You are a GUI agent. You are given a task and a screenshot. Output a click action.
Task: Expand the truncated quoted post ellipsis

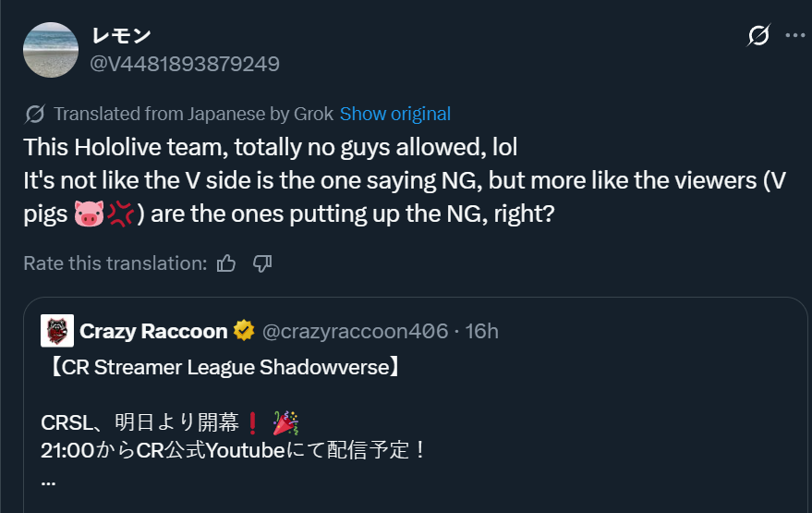click(x=48, y=482)
